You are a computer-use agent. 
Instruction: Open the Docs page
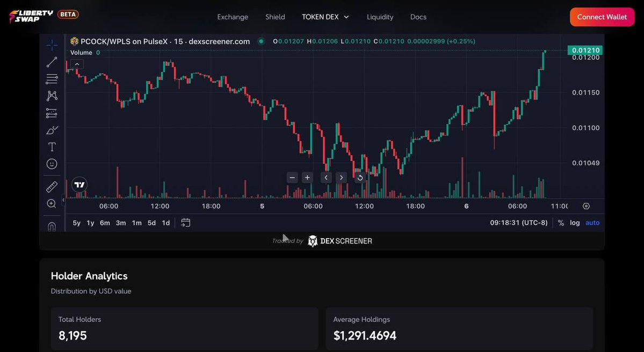point(418,17)
